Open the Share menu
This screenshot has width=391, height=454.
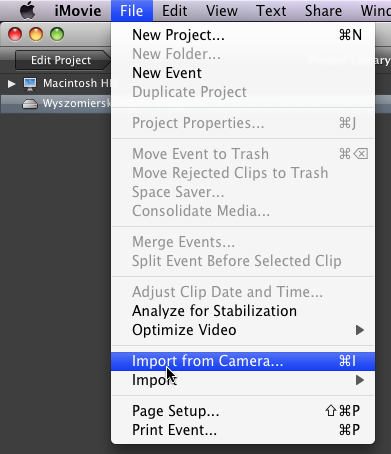coord(323,11)
